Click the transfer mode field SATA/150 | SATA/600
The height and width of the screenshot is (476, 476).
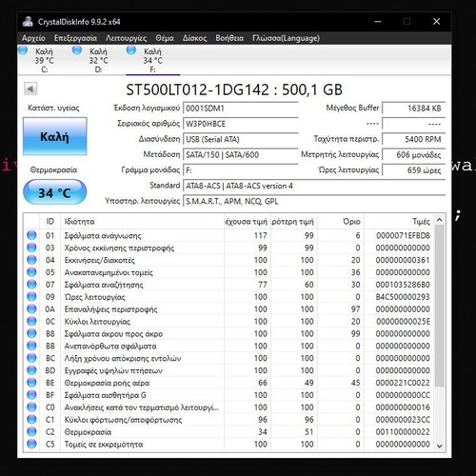click(241, 155)
